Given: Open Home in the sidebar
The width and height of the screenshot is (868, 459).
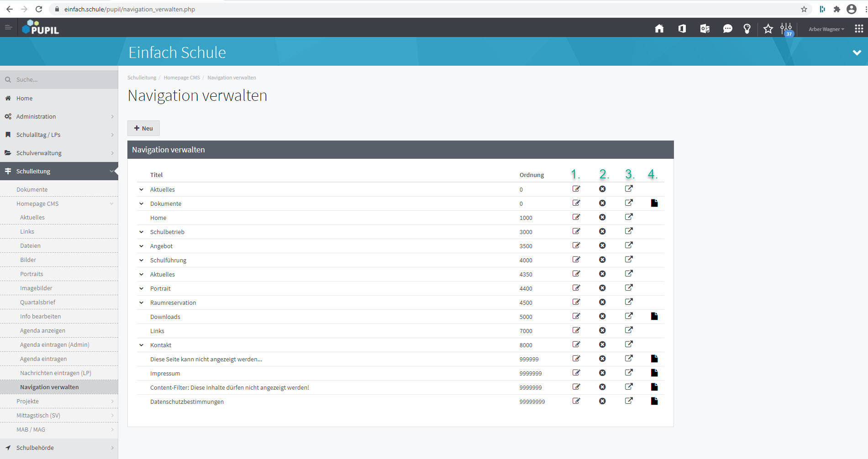Looking at the screenshot, I should click(59, 98).
